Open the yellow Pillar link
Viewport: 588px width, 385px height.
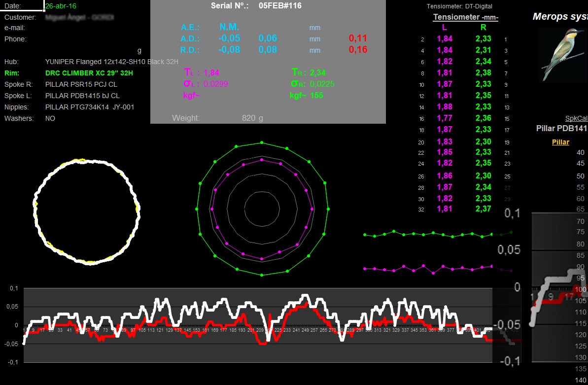click(560, 142)
